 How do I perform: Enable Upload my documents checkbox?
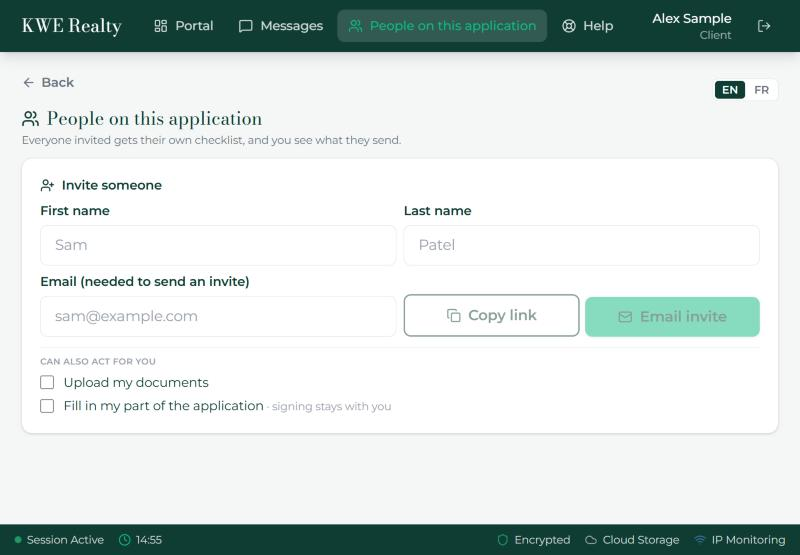tap(47, 383)
